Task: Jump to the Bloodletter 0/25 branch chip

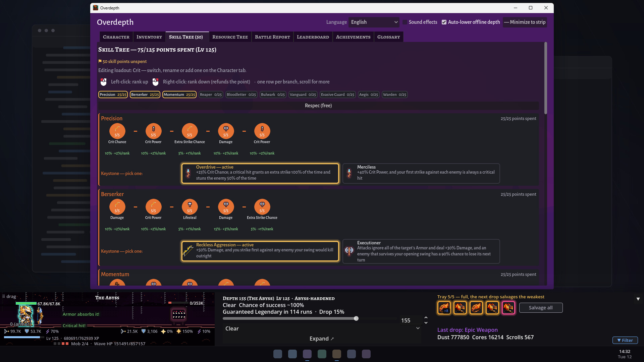Action: pos(241,95)
